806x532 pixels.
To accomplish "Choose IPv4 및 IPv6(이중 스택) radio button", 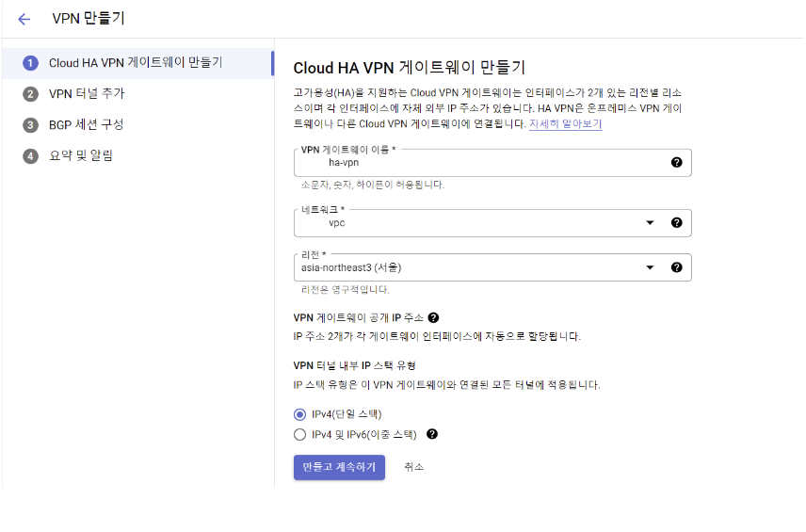I will coord(299,435).
